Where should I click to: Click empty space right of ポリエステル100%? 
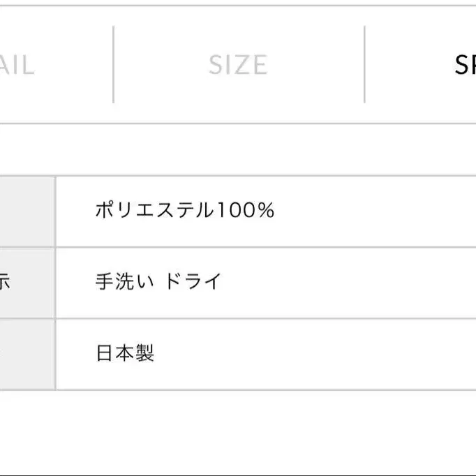(x=377, y=211)
